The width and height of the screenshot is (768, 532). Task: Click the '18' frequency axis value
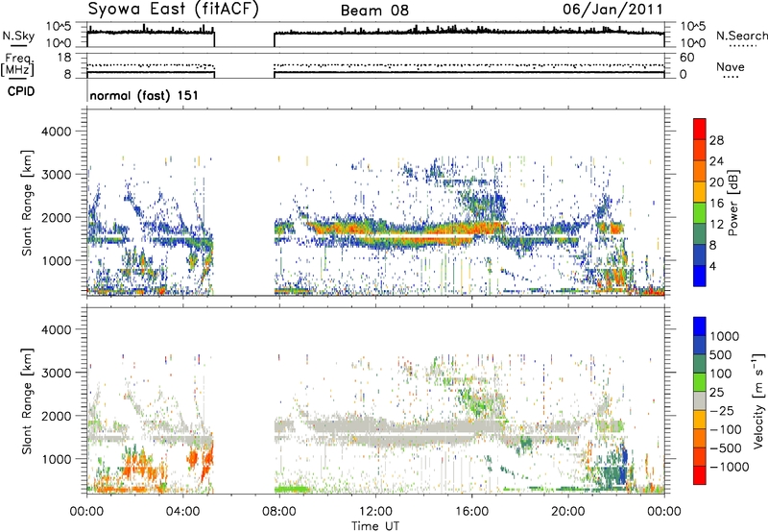pyautogui.click(x=64, y=58)
